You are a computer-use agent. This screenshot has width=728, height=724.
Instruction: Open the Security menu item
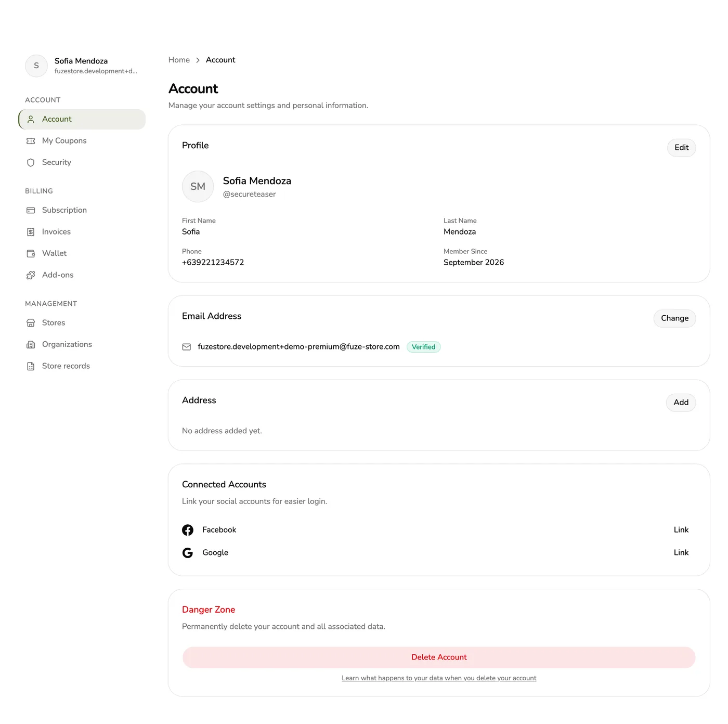82,162
